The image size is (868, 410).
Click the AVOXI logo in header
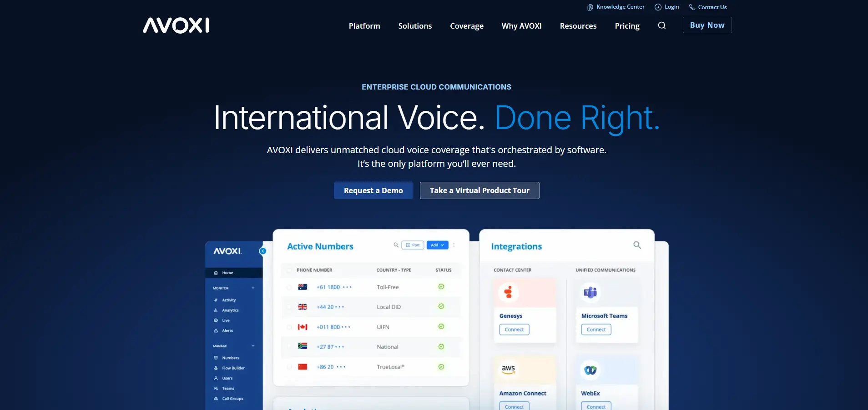click(176, 25)
